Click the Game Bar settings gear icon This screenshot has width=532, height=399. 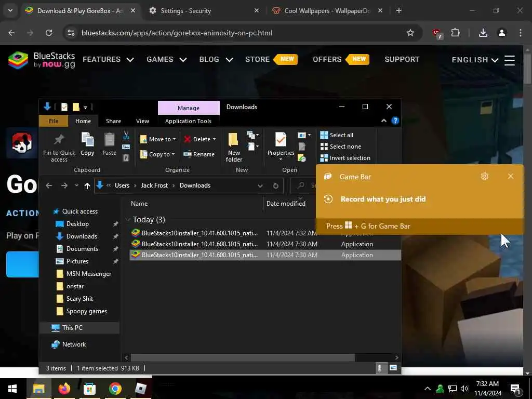[x=485, y=176]
